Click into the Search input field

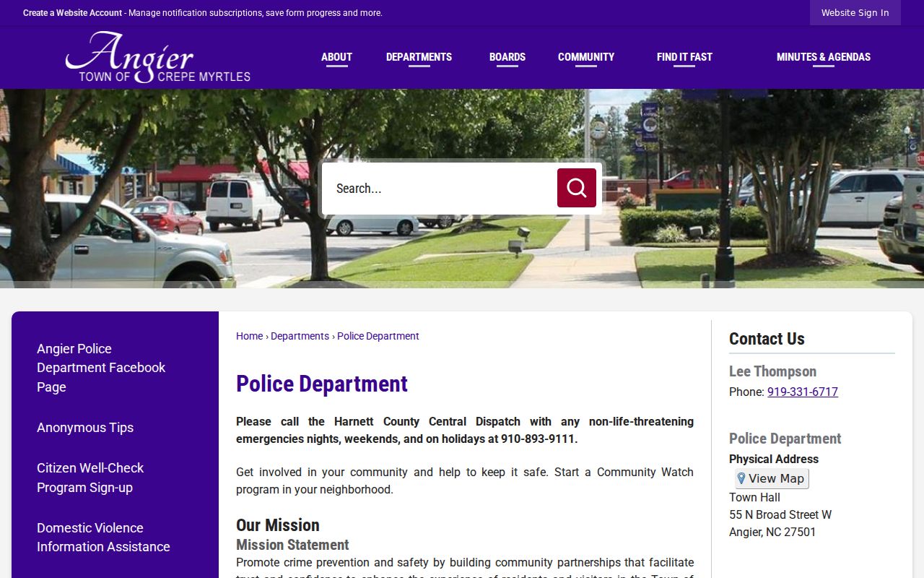coord(439,189)
